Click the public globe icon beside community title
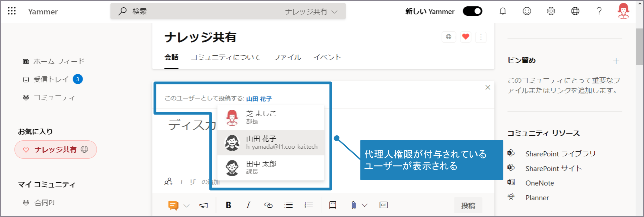 [449, 37]
